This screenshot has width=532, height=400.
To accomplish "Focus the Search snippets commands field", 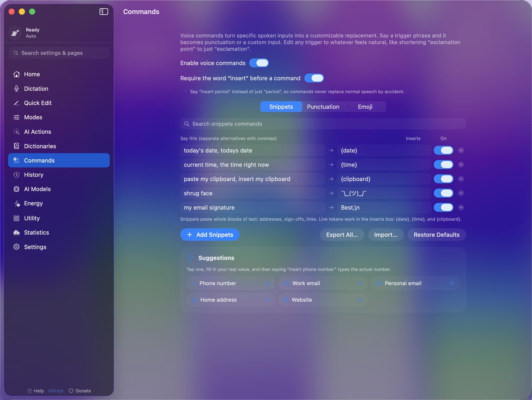I will click(323, 124).
